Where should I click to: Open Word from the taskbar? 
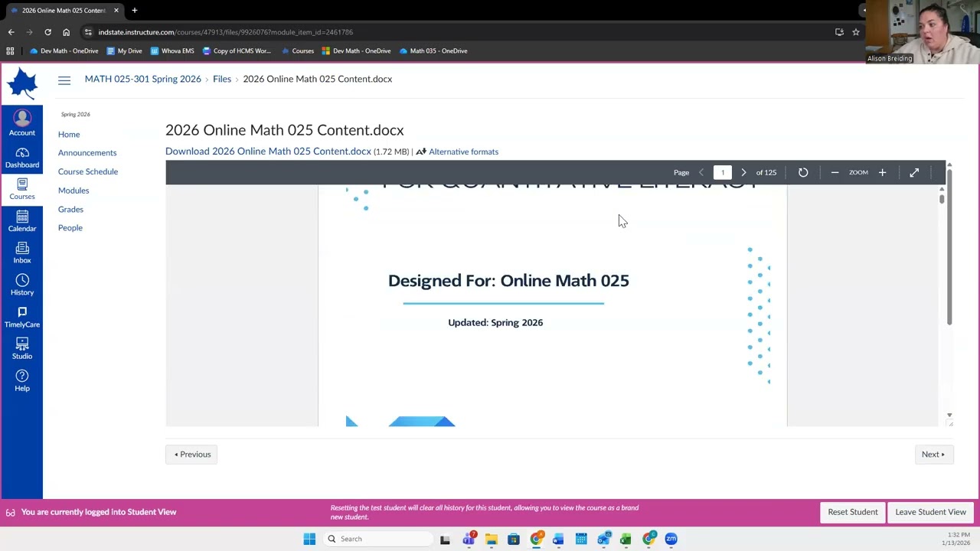click(558, 539)
